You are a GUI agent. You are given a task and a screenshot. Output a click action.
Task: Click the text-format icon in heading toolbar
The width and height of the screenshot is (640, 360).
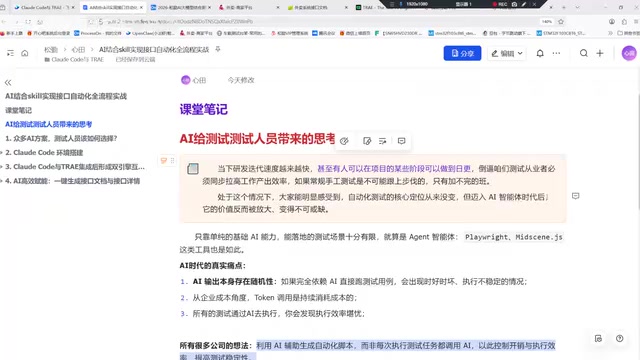(x=382, y=141)
